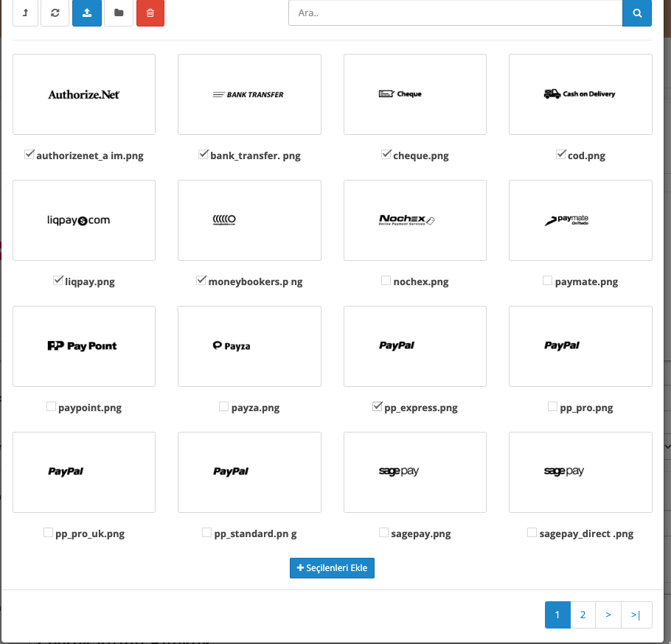Select the Pay Point logo thumbnail
Screen dimensions: 671x644
(x=84, y=346)
